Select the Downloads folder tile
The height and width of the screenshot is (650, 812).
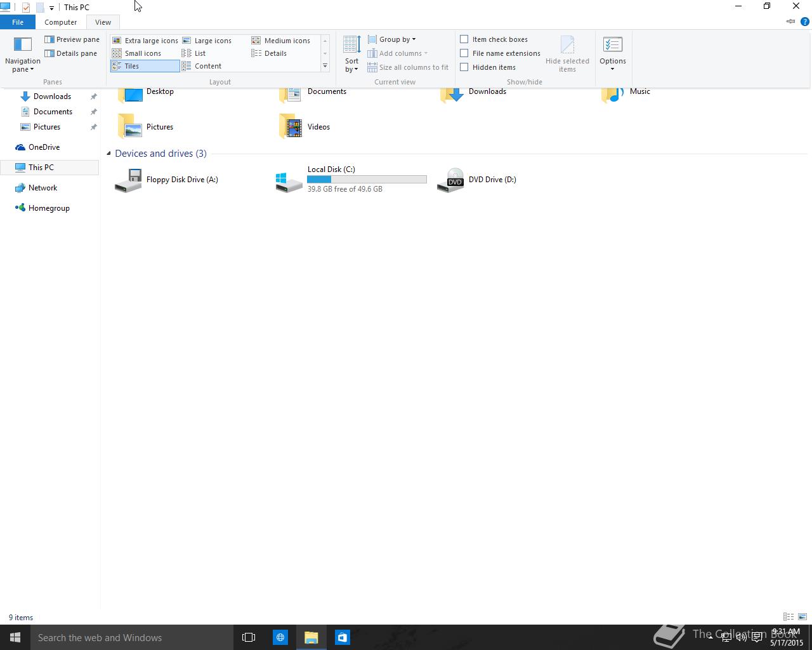(x=473, y=94)
